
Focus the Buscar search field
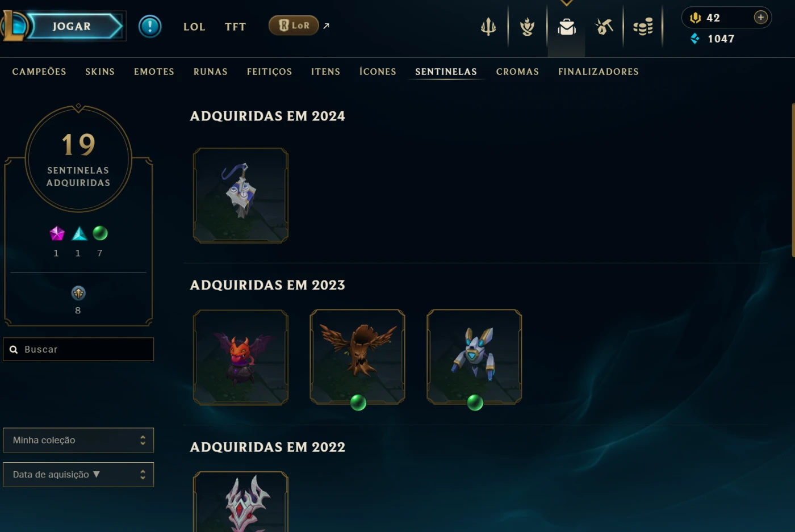(78, 349)
